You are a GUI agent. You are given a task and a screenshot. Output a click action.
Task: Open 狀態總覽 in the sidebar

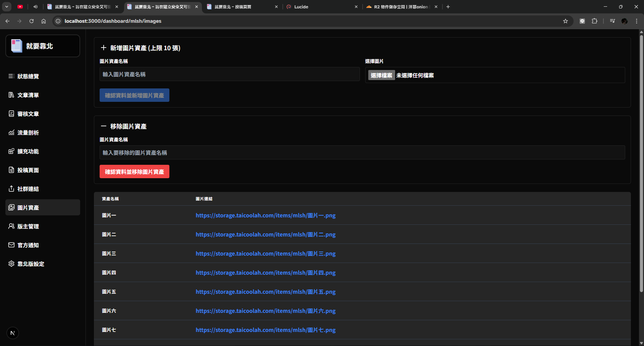43,76
